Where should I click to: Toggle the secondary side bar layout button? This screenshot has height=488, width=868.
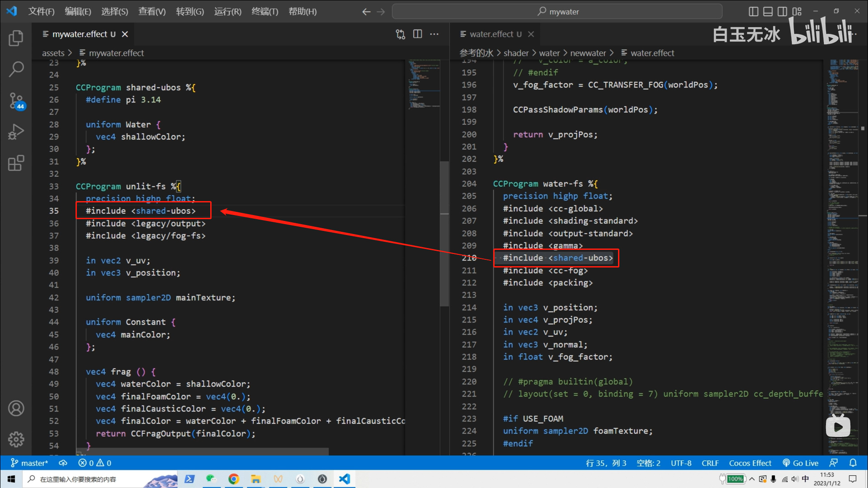(782, 11)
